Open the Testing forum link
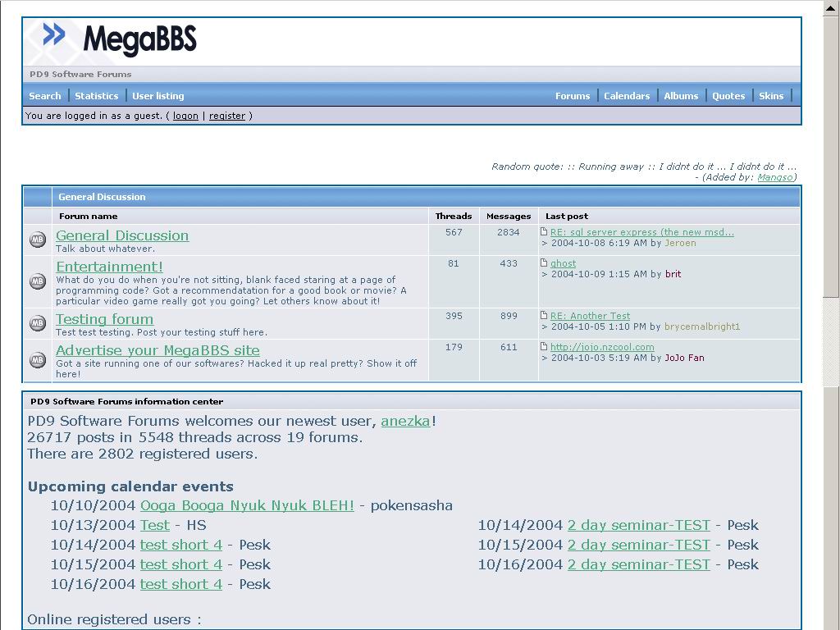 [x=104, y=319]
